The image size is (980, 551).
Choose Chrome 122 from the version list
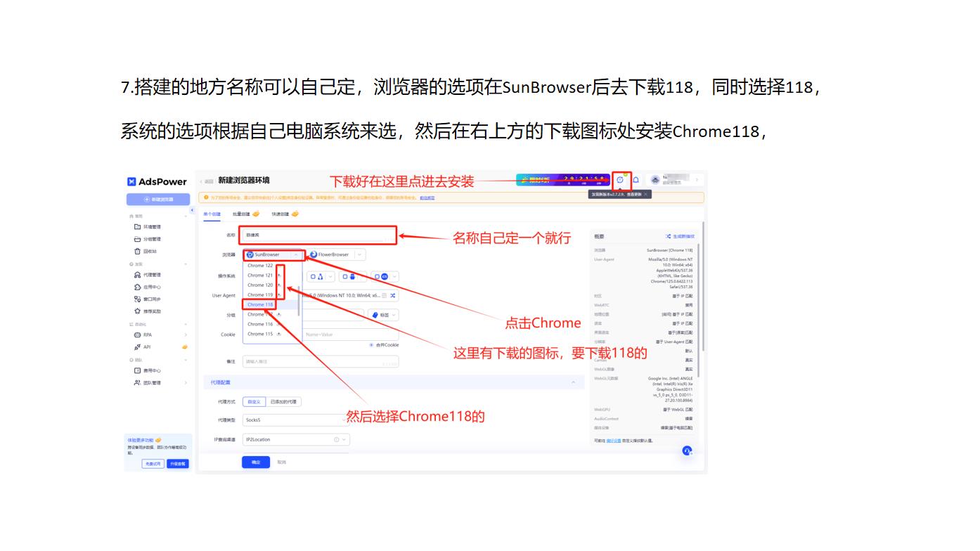coord(260,266)
